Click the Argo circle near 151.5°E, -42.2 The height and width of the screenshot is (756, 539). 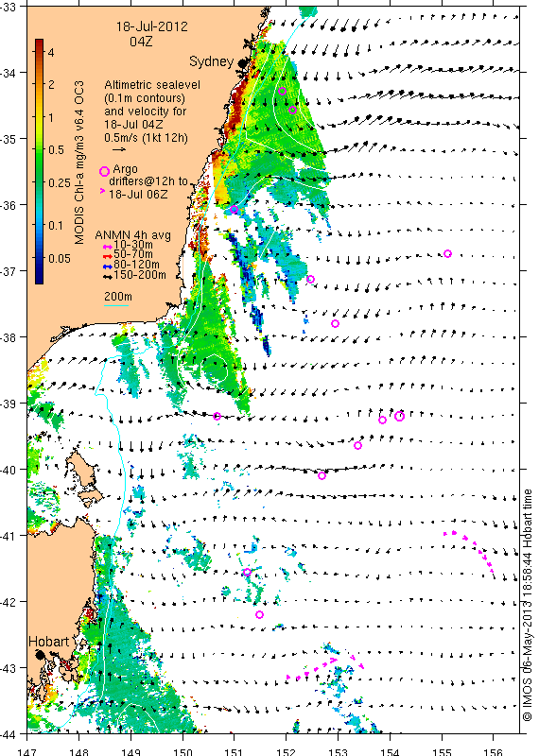259,614
